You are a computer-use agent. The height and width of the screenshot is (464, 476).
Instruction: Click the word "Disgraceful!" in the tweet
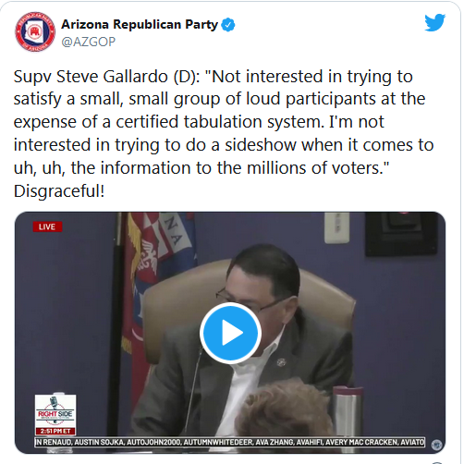[x=59, y=190]
